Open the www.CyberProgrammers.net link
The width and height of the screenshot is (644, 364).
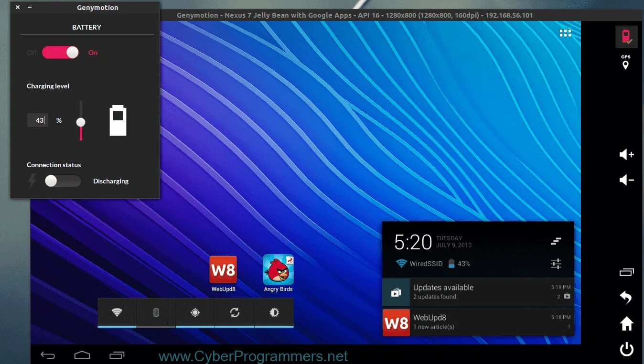pos(252,356)
